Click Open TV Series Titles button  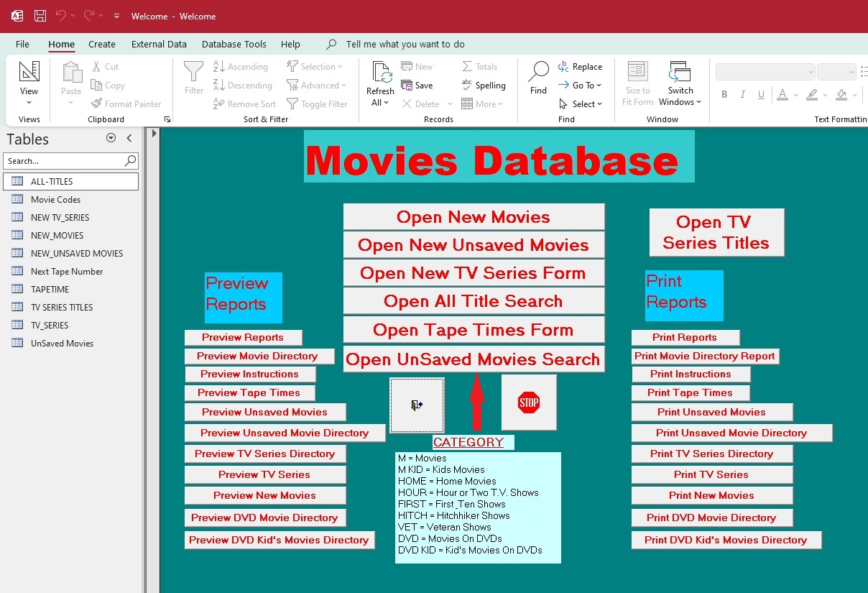[x=716, y=233]
